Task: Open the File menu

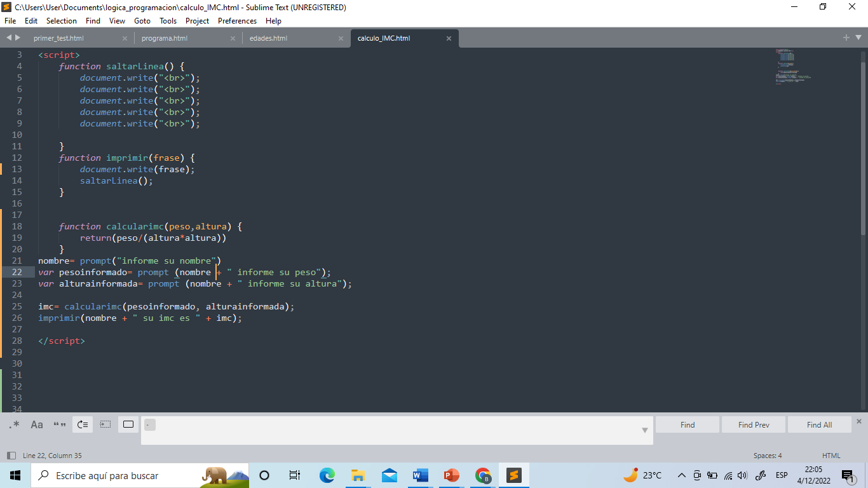Action: (x=10, y=21)
